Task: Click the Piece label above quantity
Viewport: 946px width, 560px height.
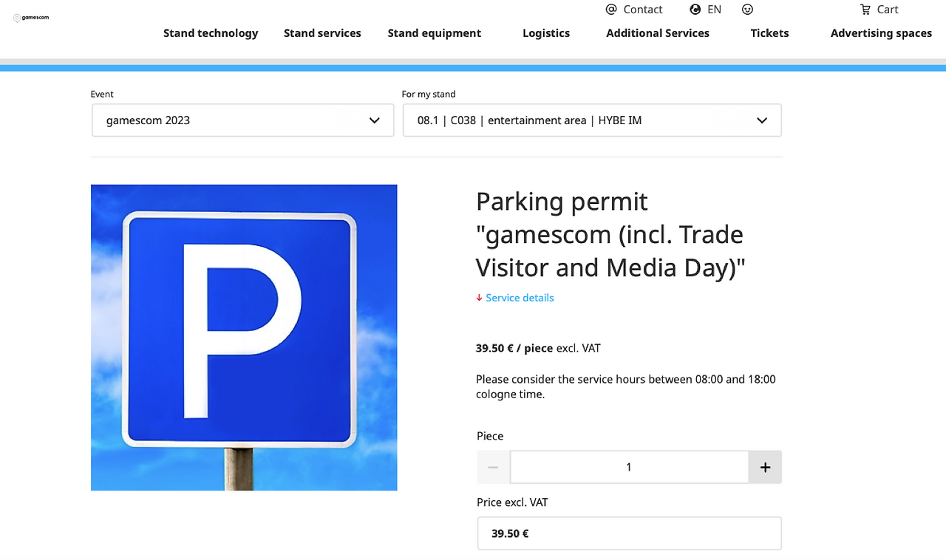Action: click(490, 436)
